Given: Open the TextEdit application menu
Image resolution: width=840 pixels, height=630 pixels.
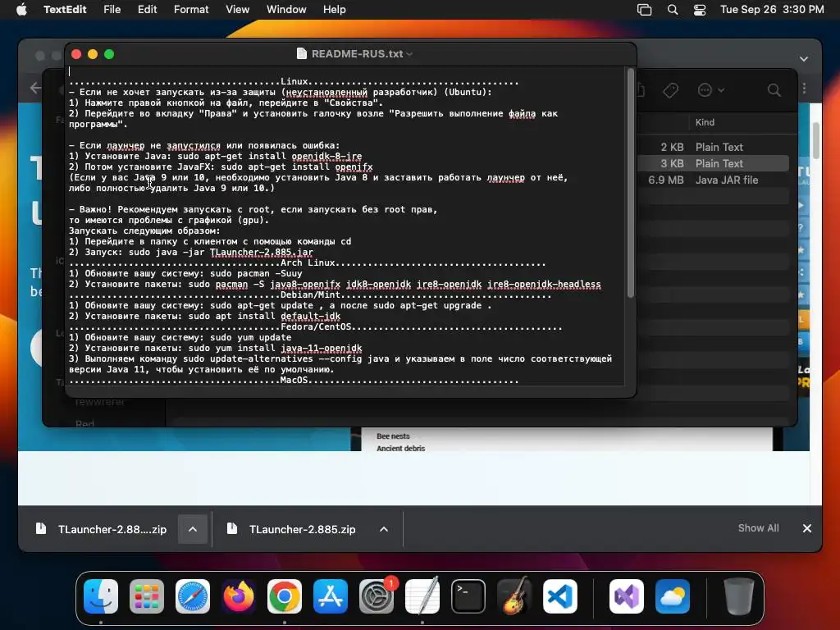Looking at the screenshot, I should tap(65, 10).
